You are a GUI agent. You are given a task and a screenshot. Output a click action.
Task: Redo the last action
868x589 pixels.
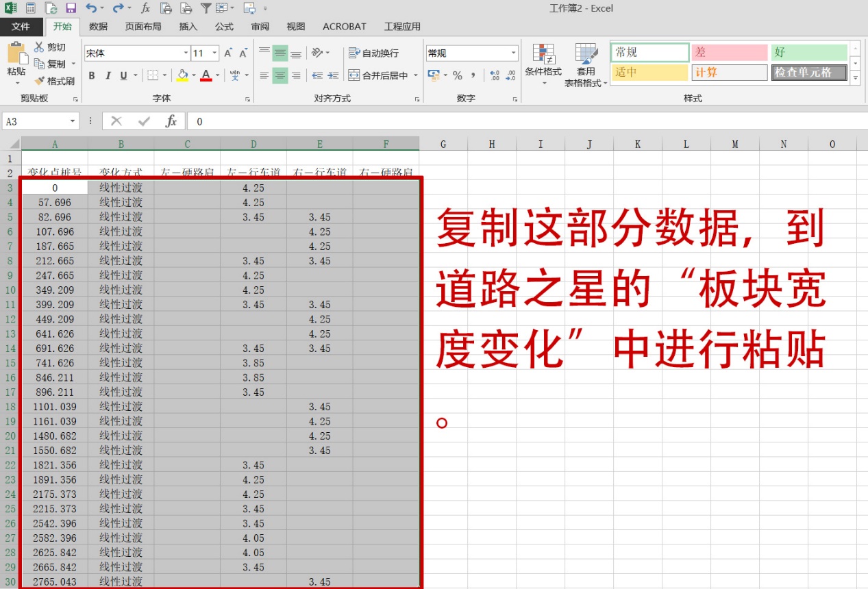click(118, 8)
